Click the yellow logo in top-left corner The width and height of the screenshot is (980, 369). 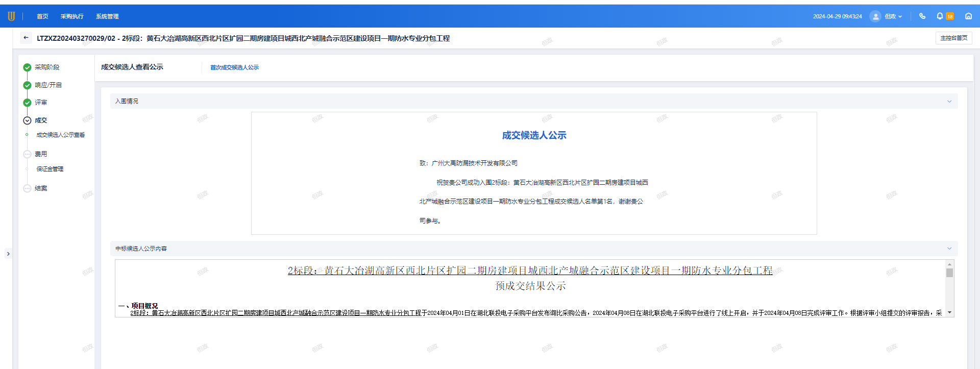[11, 16]
